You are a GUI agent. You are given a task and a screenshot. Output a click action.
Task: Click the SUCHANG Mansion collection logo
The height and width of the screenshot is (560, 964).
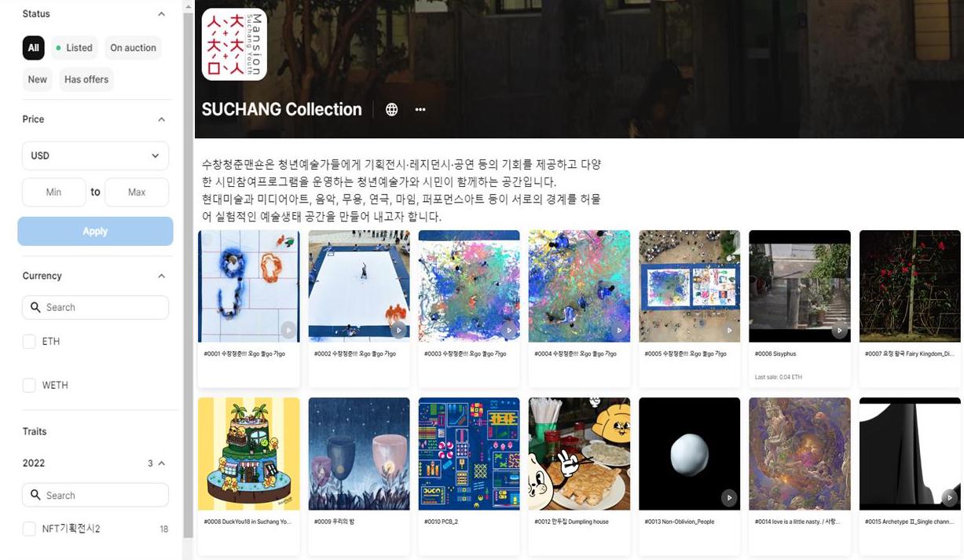(234, 45)
